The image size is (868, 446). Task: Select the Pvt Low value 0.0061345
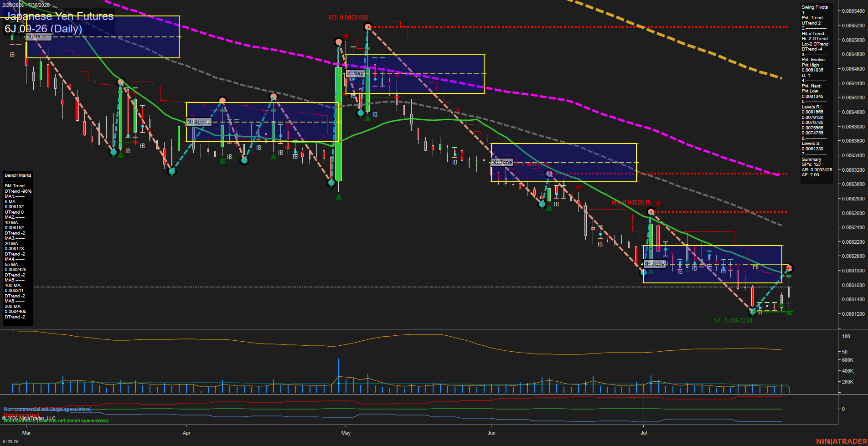813,97
